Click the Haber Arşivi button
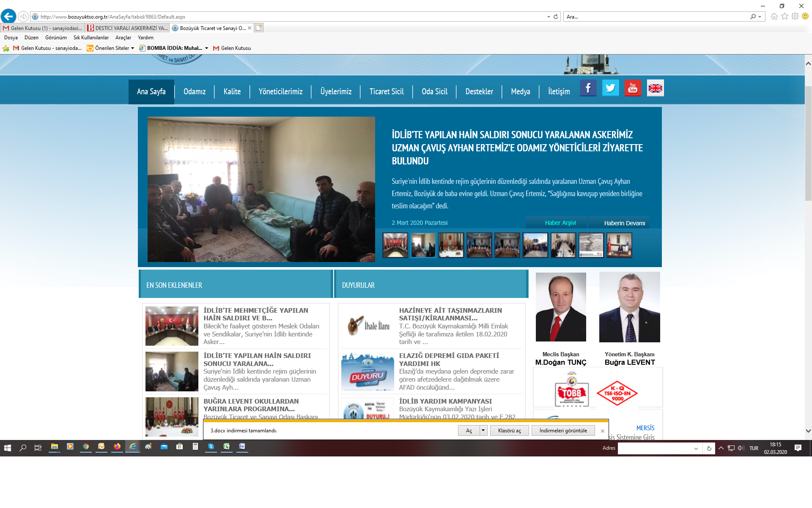 click(557, 223)
